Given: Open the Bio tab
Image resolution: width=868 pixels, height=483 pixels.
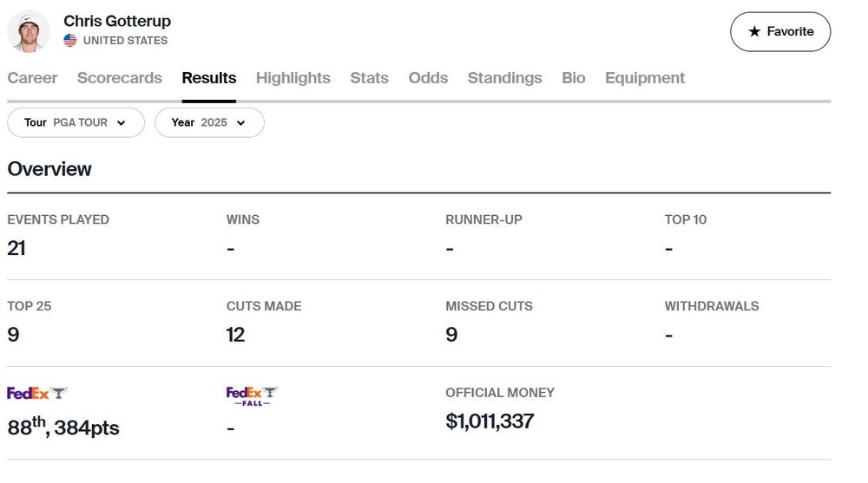Looking at the screenshot, I should pos(574,78).
